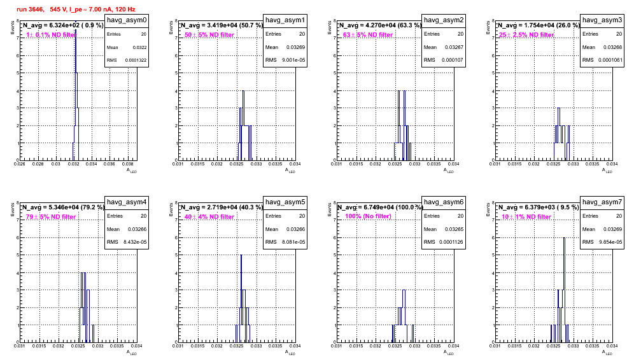
Task: Click the red run 3646 title text
Action: pos(76,9)
